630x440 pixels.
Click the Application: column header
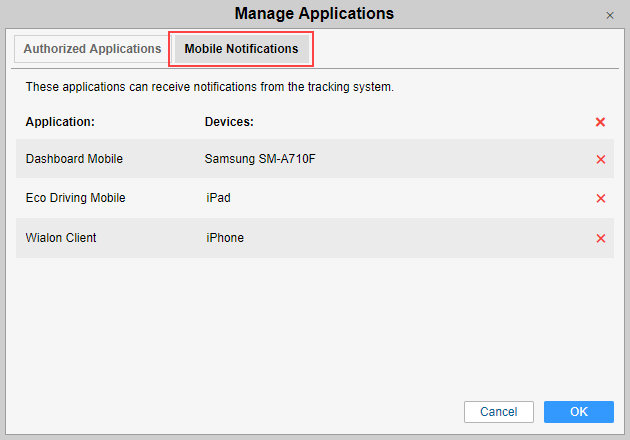[60, 122]
